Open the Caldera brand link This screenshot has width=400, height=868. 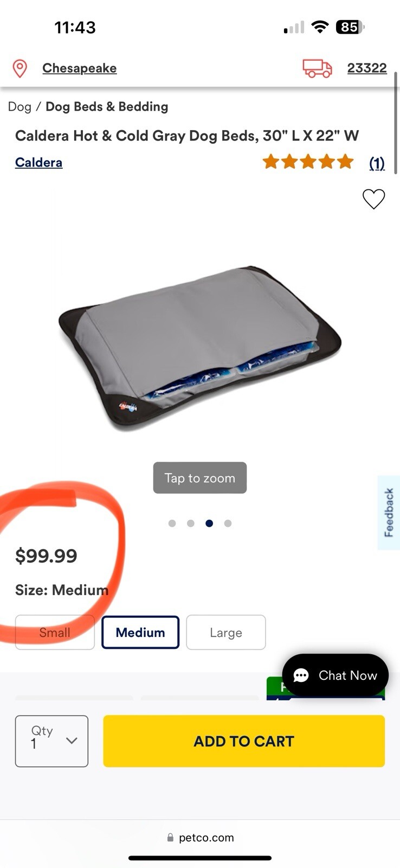click(x=38, y=162)
